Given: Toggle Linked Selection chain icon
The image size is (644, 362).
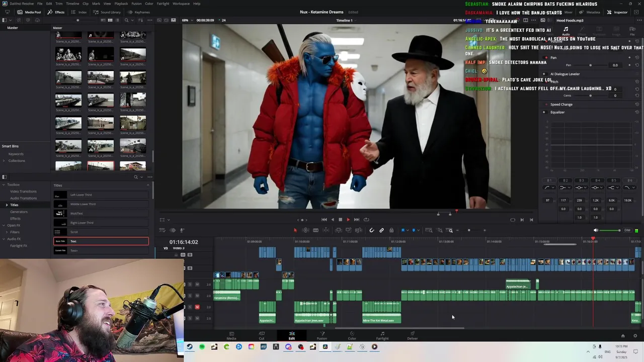Looking at the screenshot, I should point(381,230).
